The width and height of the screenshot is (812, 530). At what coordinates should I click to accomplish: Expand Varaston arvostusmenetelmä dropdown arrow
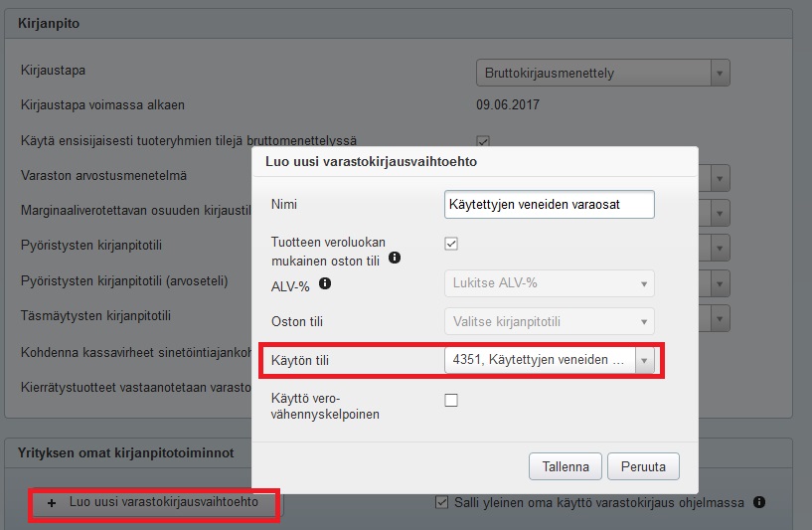pyautogui.click(x=720, y=178)
